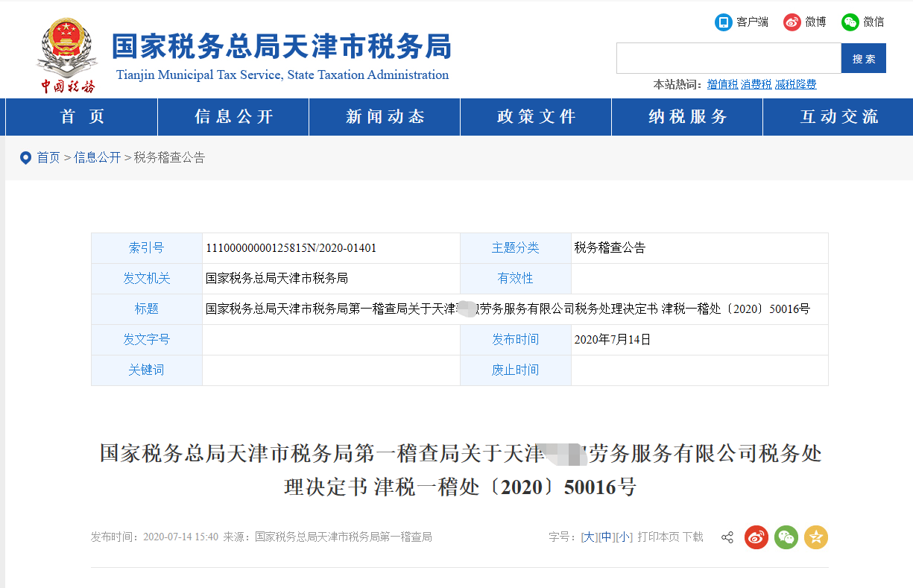The height and width of the screenshot is (588, 913).
Task: Click the share icon near article tools
Action: tap(727, 537)
